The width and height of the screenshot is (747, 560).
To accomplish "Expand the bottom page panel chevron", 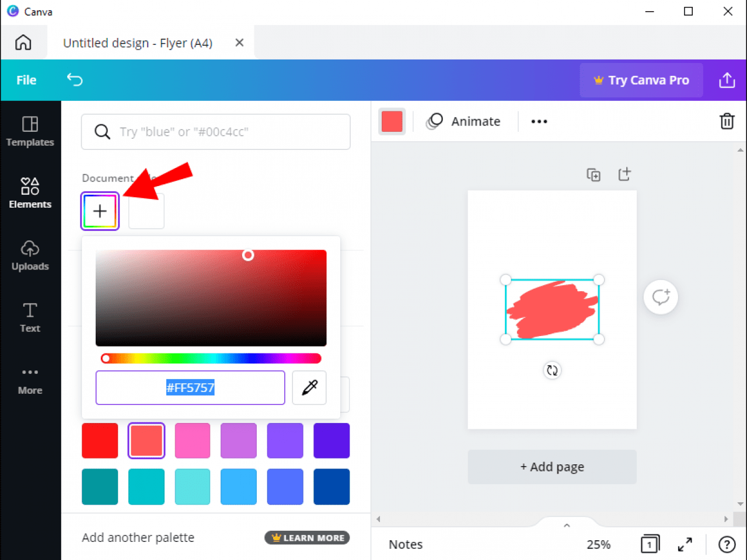I will (567, 526).
